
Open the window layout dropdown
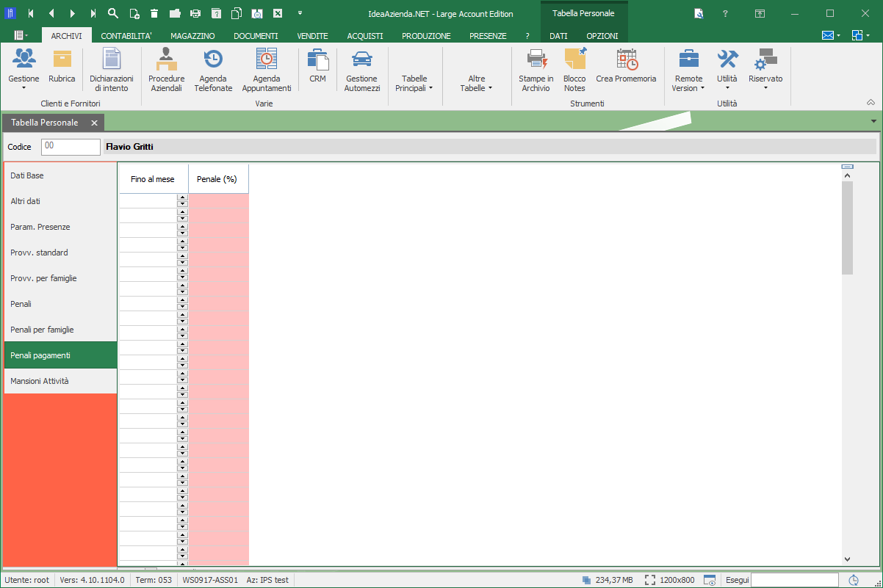pos(861,35)
